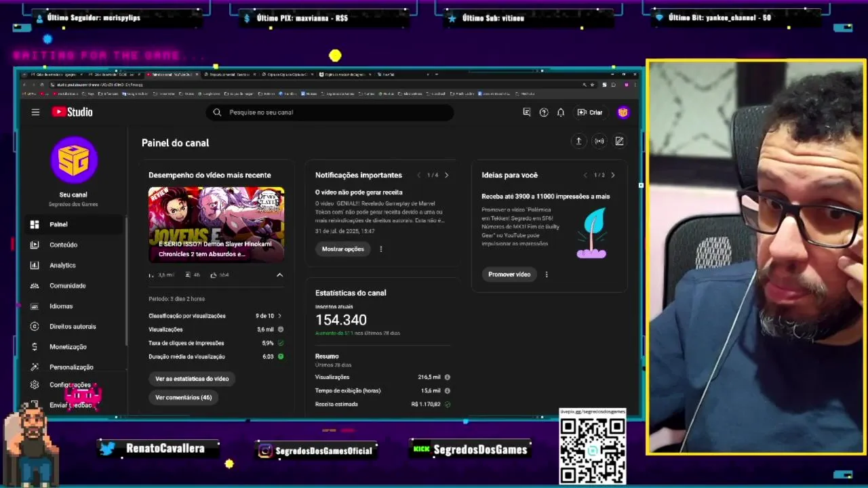
Task: Click Receba até 3900 a 11000 impressões text
Action: click(x=546, y=197)
